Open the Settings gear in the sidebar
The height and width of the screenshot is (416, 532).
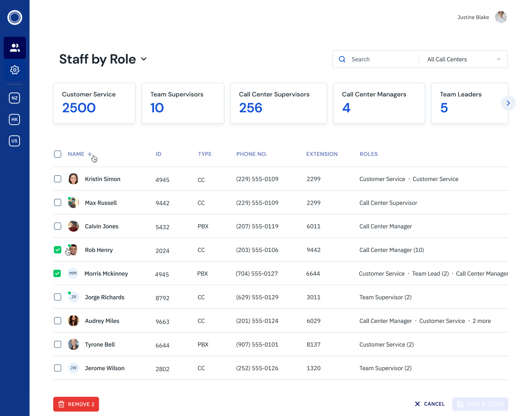(x=15, y=70)
